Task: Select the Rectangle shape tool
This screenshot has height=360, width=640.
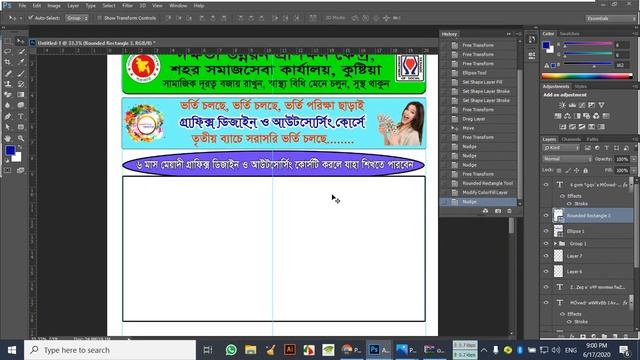Action: click(20, 127)
